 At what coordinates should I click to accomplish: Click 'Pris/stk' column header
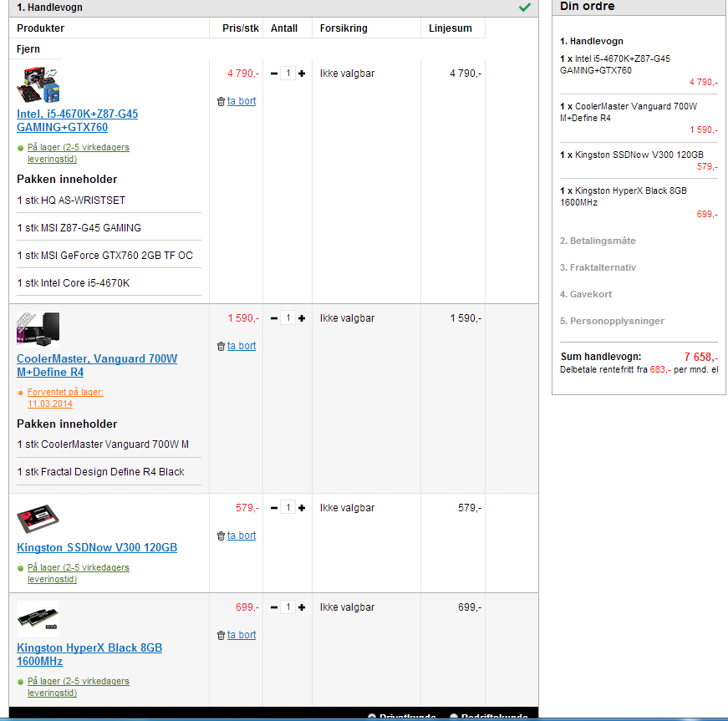(x=240, y=28)
